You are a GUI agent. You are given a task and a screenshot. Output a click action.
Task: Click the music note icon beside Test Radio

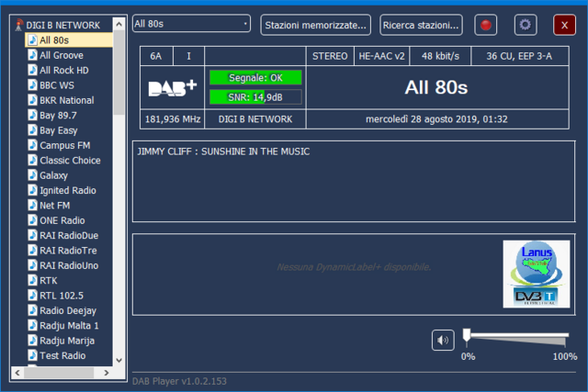coord(33,355)
